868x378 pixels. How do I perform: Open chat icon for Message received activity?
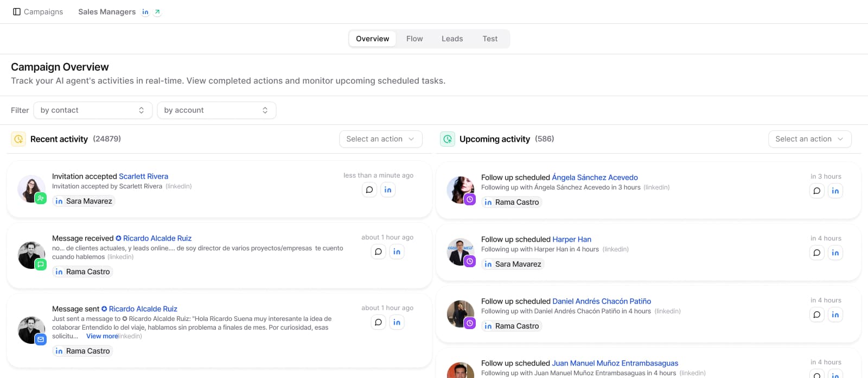point(379,251)
